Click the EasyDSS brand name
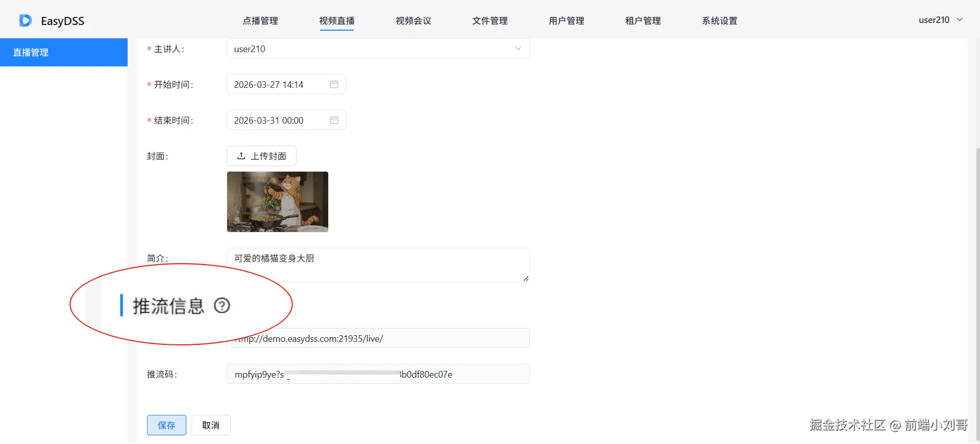The width and height of the screenshot is (980, 444). (x=63, y=21)
